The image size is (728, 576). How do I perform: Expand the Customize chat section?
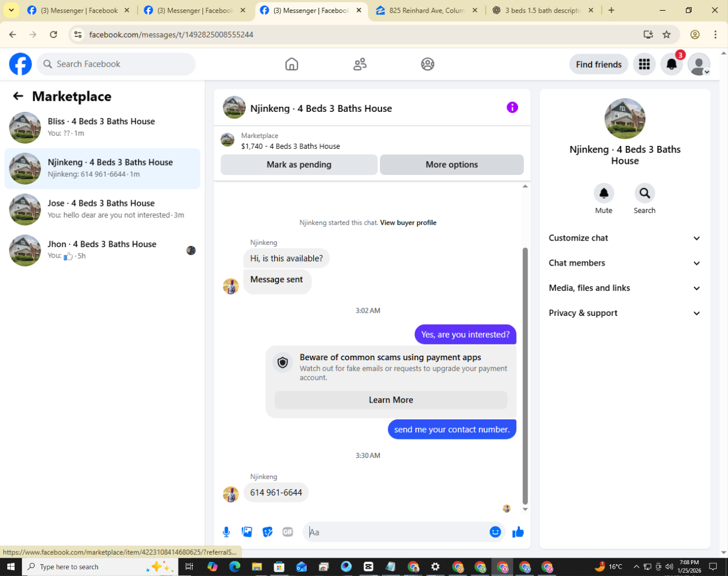624,238
